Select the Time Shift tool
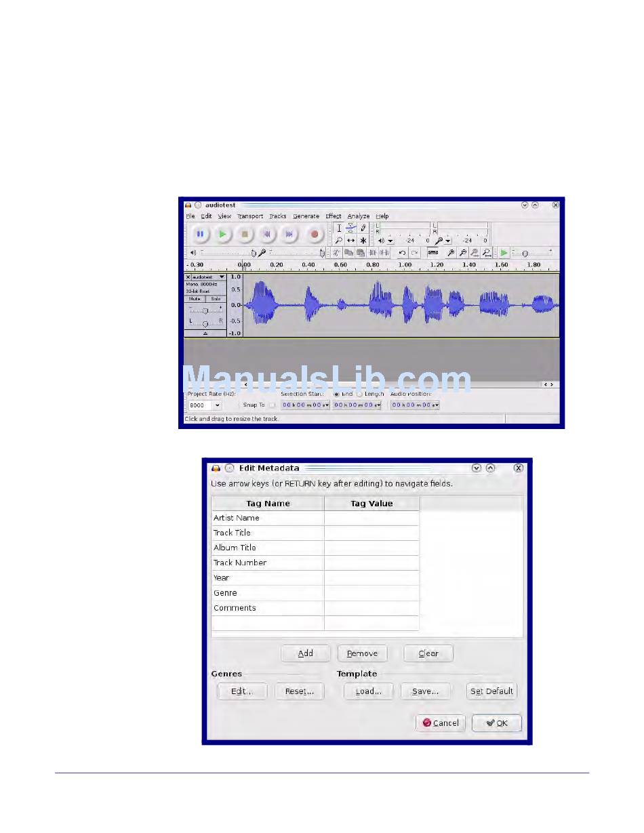 pyautogui.click(x=350, y=240)
